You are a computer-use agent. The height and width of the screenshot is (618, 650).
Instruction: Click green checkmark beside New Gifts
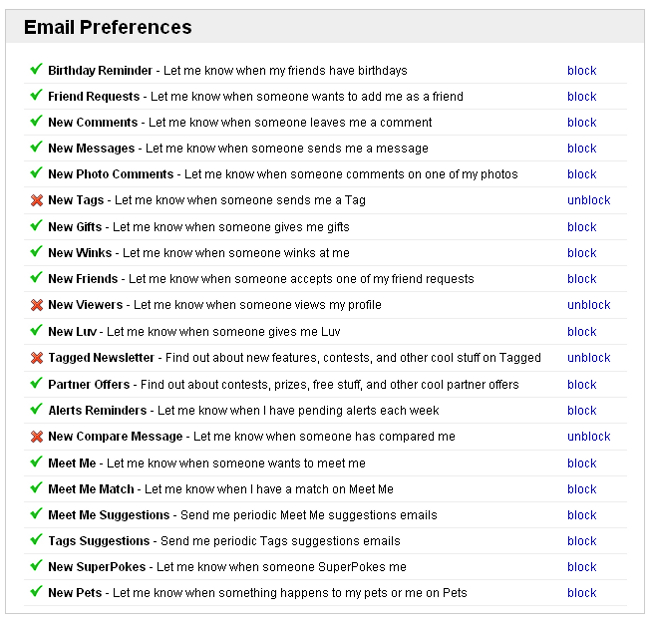click(x=36, y=225)
